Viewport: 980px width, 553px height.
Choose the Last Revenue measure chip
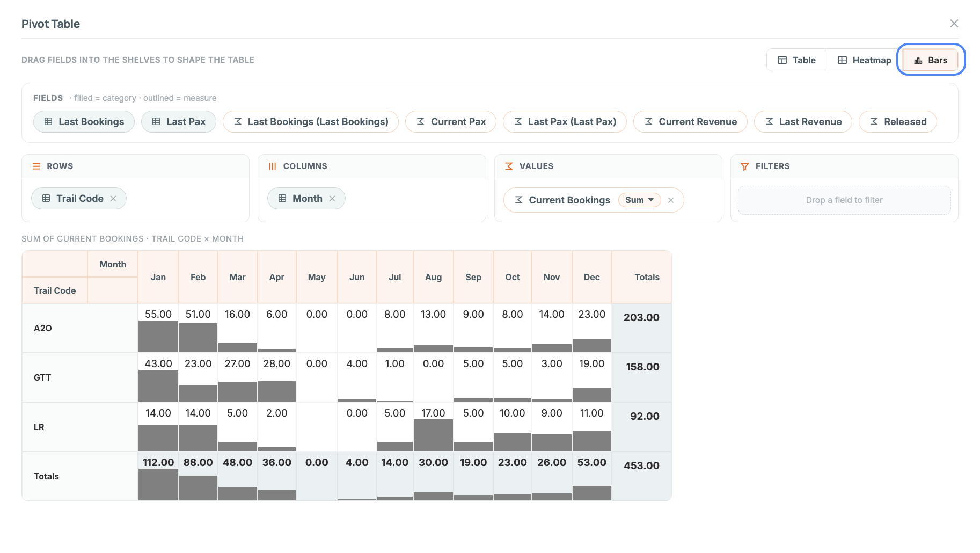(803, 122)
